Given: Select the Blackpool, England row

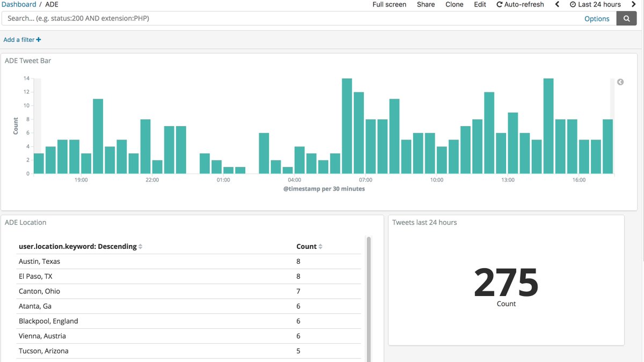Looking at the screenshot, I should [x=189, y=321].
